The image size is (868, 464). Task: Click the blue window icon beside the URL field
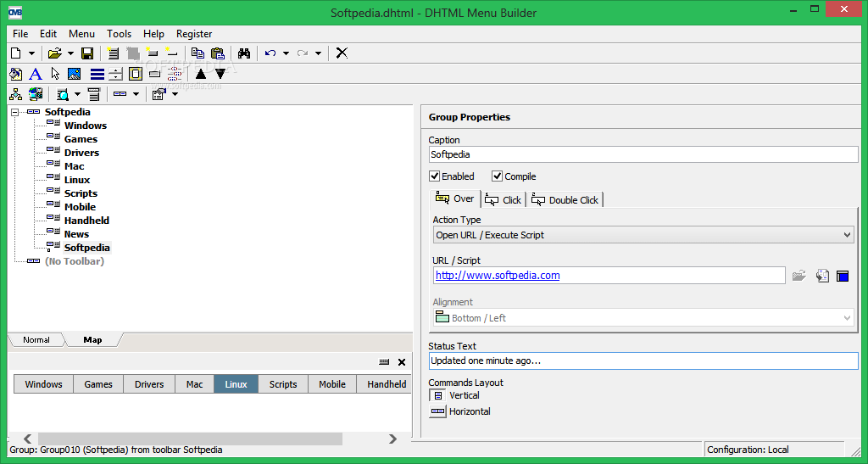tap(843, 276)
